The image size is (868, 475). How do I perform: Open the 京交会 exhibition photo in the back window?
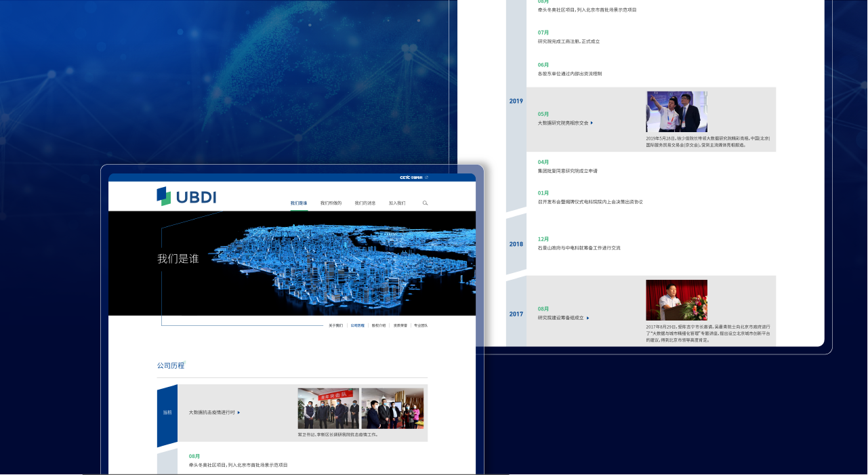click(x=677, y=112)
